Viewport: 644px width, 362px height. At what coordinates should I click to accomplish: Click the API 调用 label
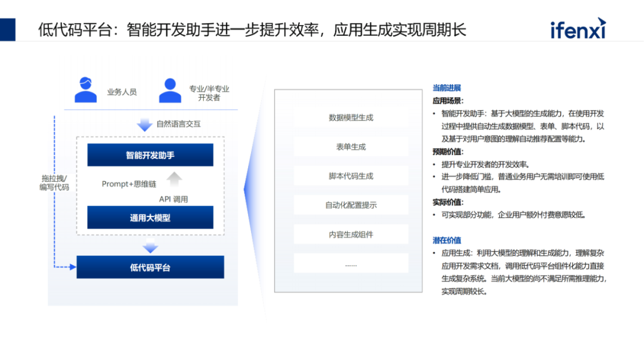174,199
